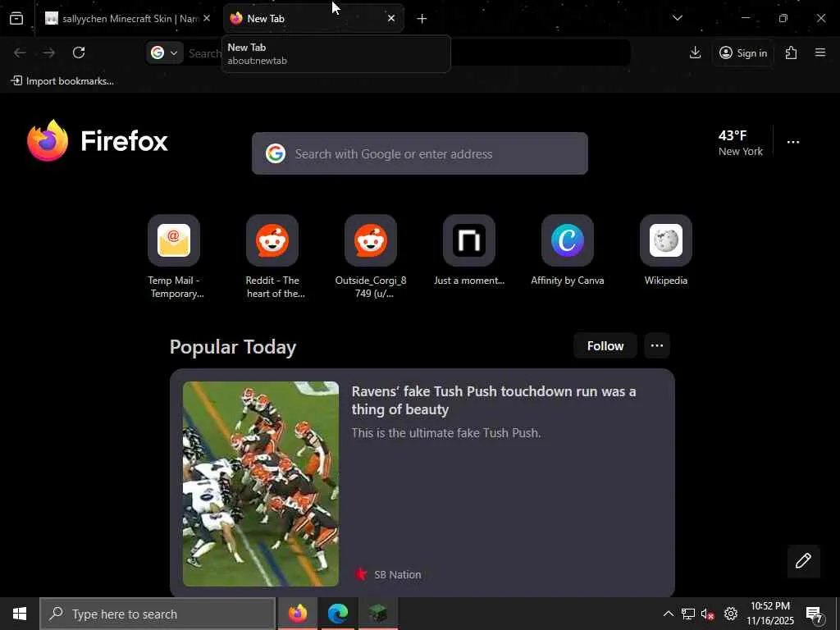Open the Google search engine dropdown
This screenshot has height=630, width=840.
tap(164, 52)
